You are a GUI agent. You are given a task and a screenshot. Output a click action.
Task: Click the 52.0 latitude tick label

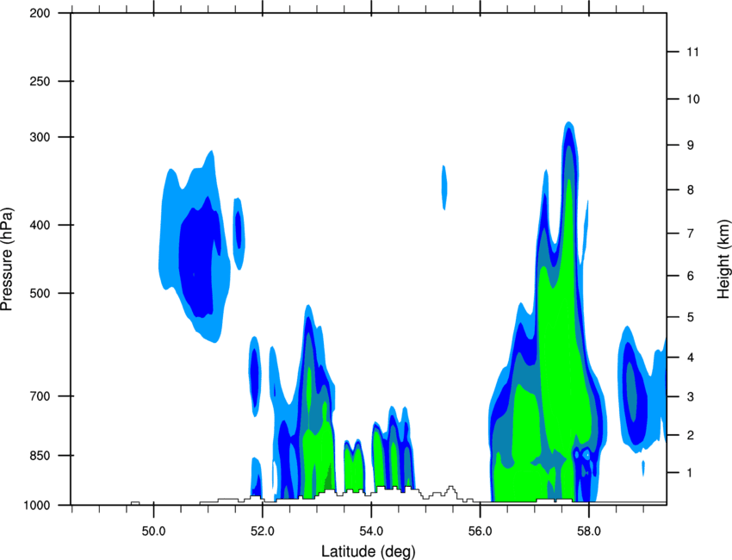click(x=263, y=532)
